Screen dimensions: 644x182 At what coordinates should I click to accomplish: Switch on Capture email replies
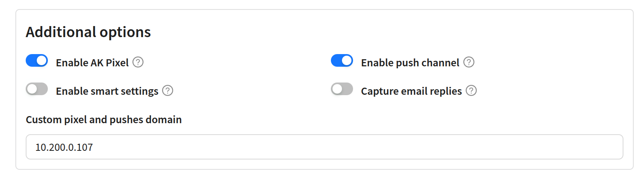click(342, 89)
